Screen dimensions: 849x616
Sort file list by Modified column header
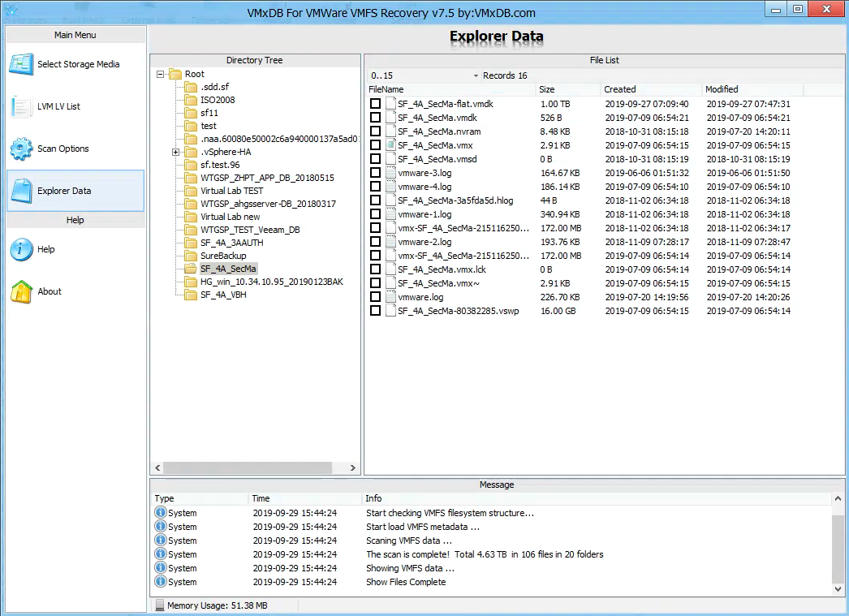752,89
